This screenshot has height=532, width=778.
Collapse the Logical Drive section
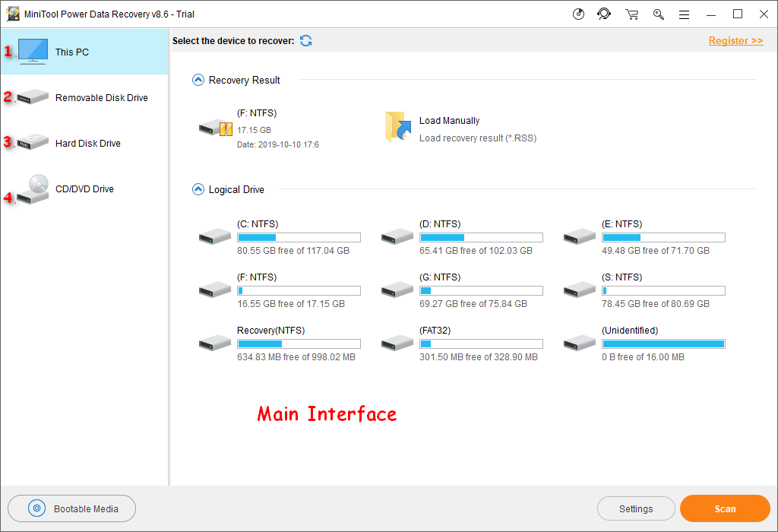198,189
